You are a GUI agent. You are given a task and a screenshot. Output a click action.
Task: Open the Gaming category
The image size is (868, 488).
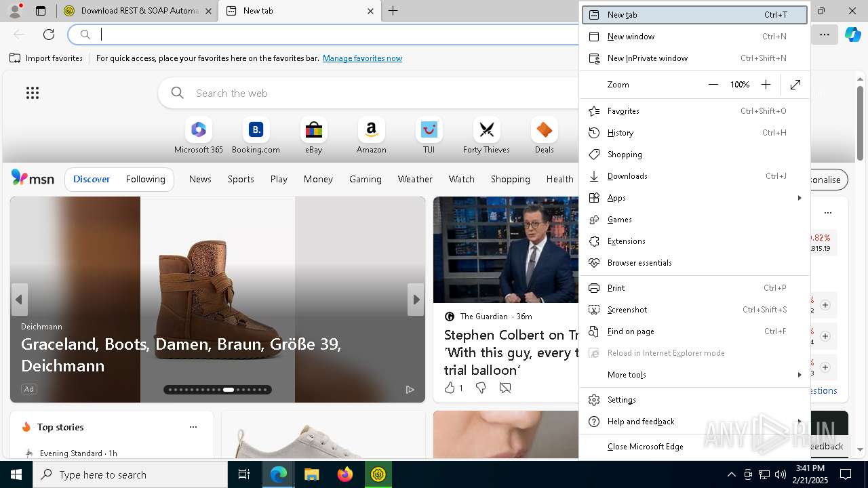[366, 180]
